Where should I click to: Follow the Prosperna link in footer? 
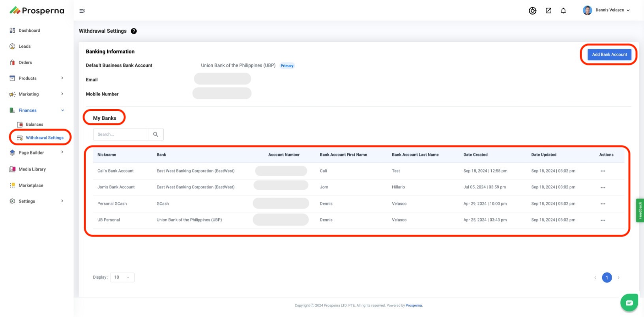point(414,306)
